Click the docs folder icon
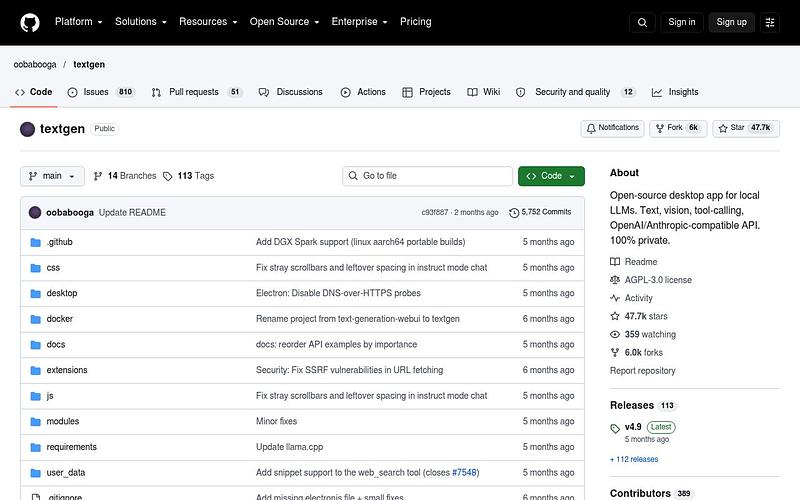 (x=35, y=345)
